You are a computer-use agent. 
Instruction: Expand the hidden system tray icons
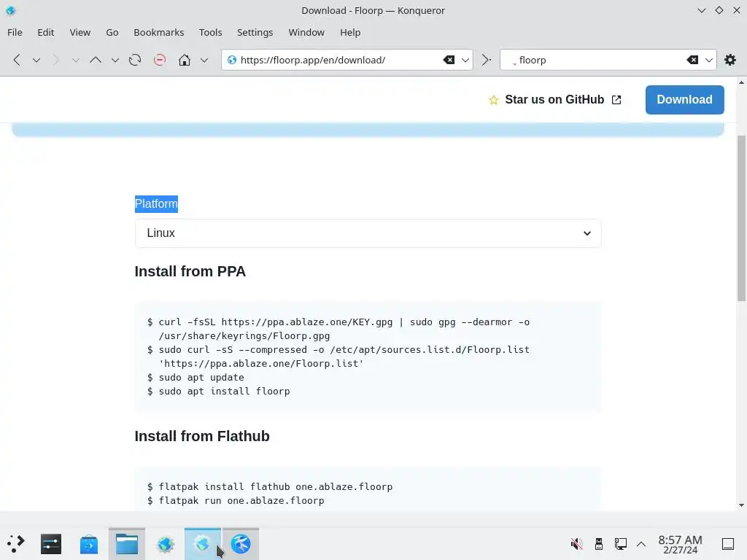tap(641, 544)
